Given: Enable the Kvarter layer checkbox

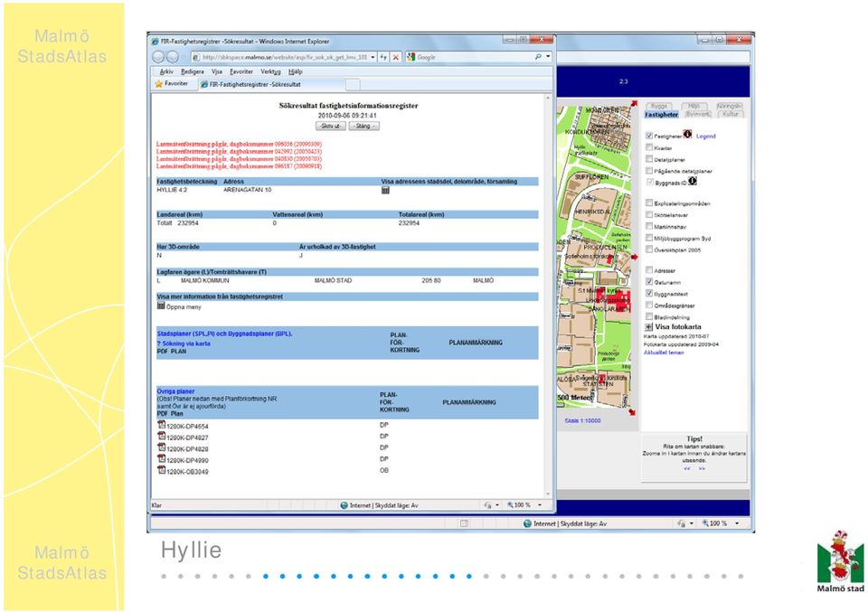Looking at the screenshot, I should [x=649, y=147].
